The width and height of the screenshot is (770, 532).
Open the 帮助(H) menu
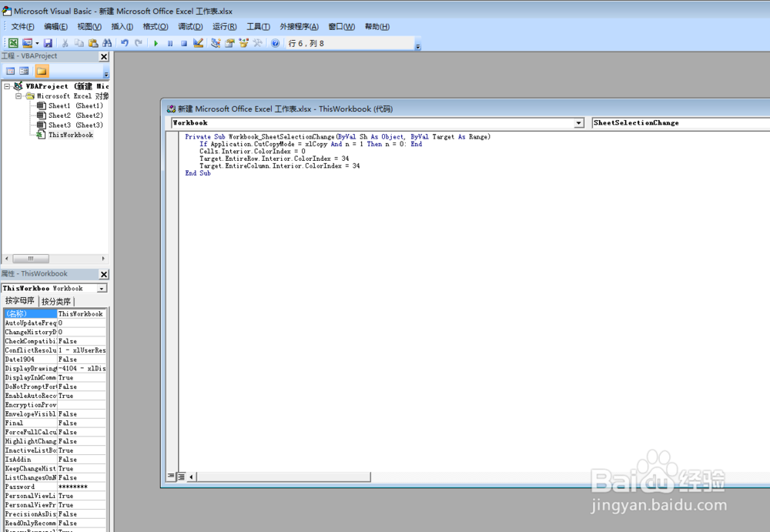click(x=377, y=26)
